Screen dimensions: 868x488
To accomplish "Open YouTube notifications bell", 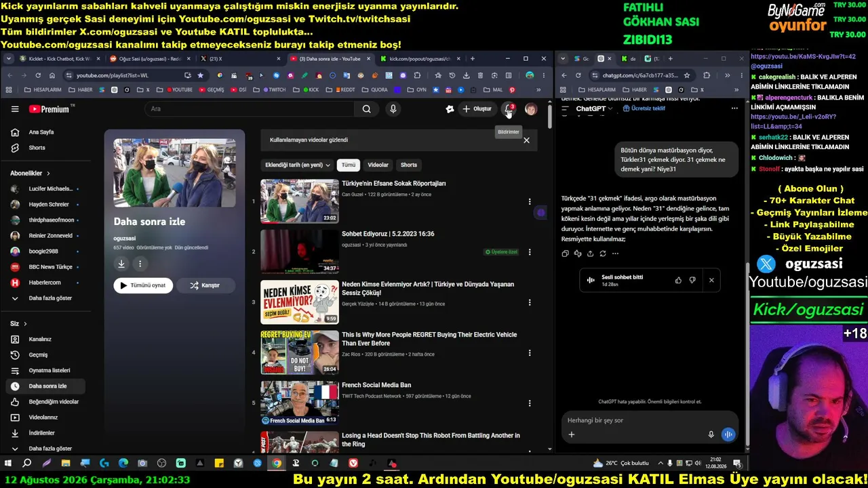I will click(x=509, y=109).
